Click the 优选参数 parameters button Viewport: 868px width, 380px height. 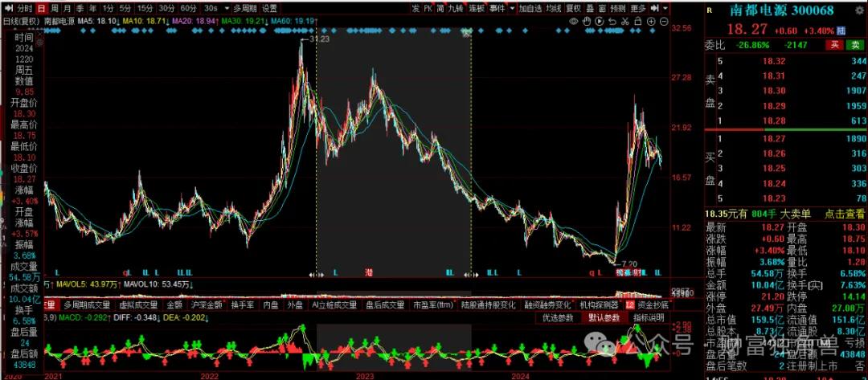coord(558,318)
